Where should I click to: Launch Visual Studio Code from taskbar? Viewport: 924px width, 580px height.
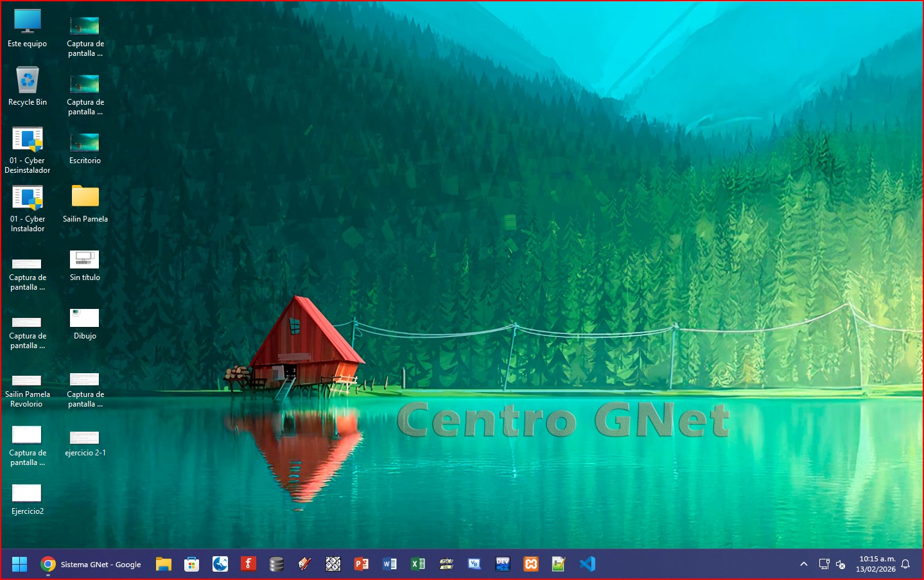click(587, 564)
